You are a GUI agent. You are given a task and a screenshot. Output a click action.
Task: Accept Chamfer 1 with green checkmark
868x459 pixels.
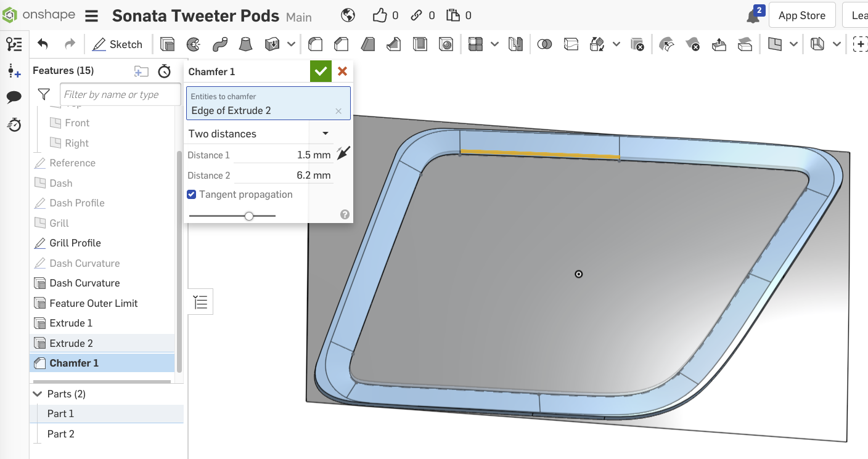click(321, 71)
